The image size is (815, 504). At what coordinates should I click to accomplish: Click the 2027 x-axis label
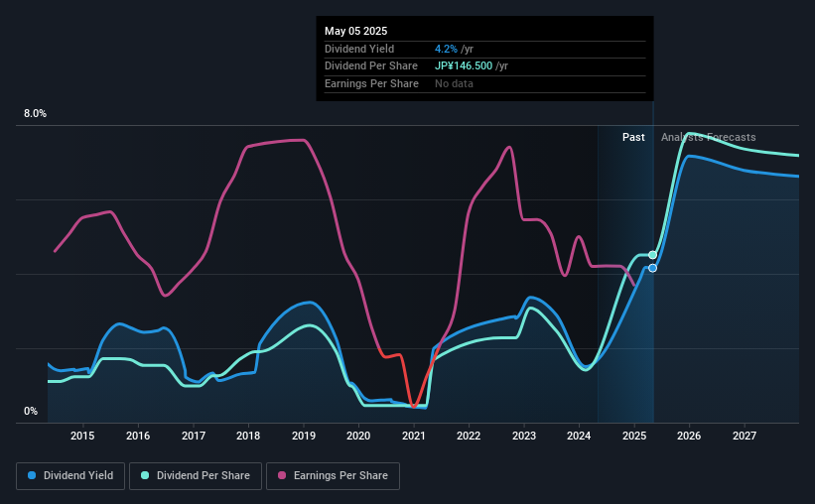[x=745, y=436]
